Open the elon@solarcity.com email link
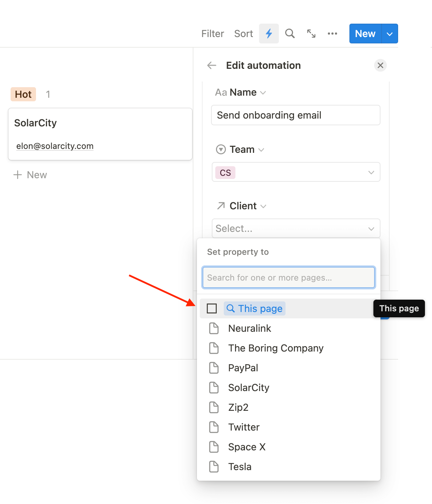The image size is (432, 504). (55, 146)
